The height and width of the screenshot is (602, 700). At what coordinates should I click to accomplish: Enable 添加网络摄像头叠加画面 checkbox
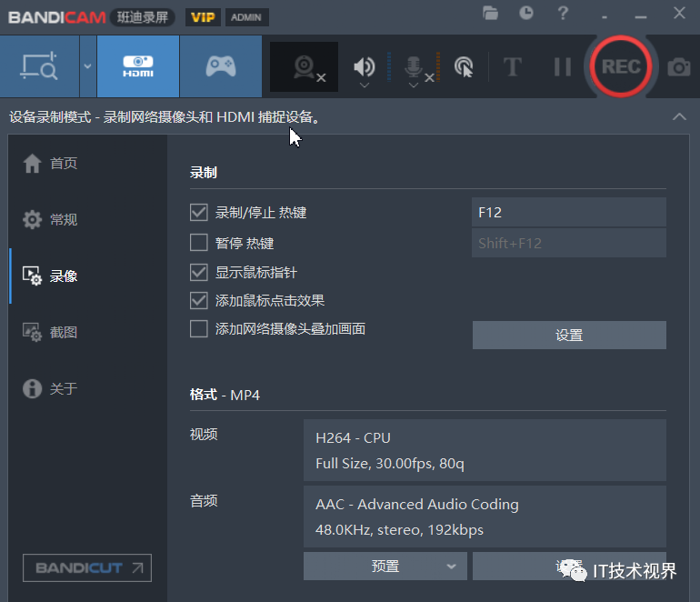pyautogui.click(x=199, y=329)
